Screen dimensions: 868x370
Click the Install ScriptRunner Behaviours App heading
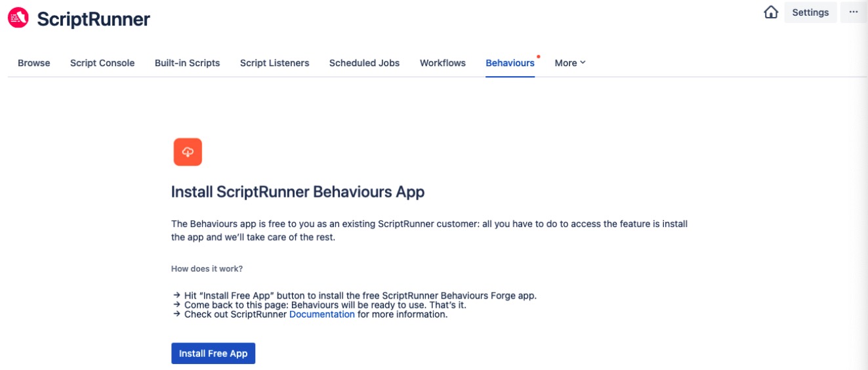[x=298, y=192]
